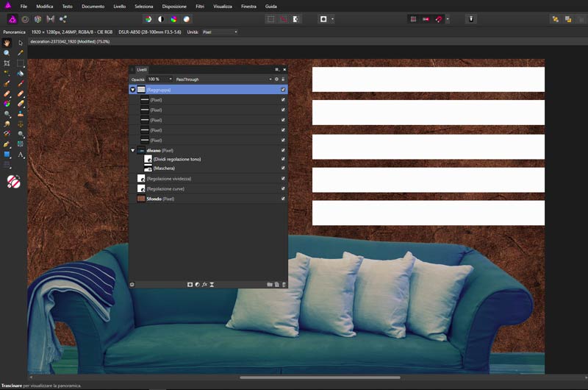The image size is (588, 390).
Task: Apply Auto Contrast half-circle icon
Action: click(161, 19)
